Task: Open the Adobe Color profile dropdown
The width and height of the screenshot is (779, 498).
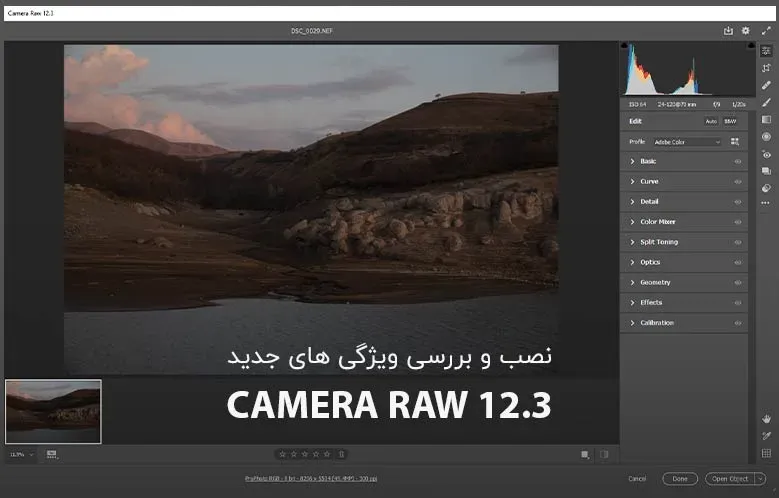Action: click(687, 142)
